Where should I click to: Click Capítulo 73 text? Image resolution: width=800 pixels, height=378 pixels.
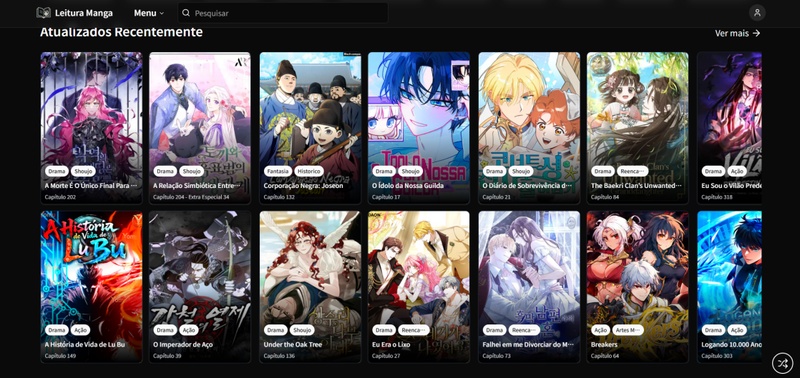(496, 356)
